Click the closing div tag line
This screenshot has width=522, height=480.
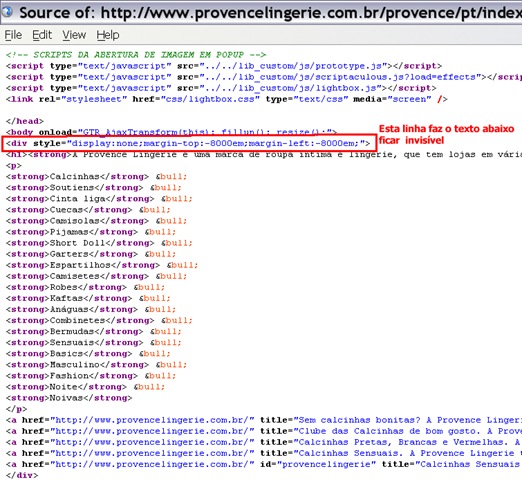(22, 475)
